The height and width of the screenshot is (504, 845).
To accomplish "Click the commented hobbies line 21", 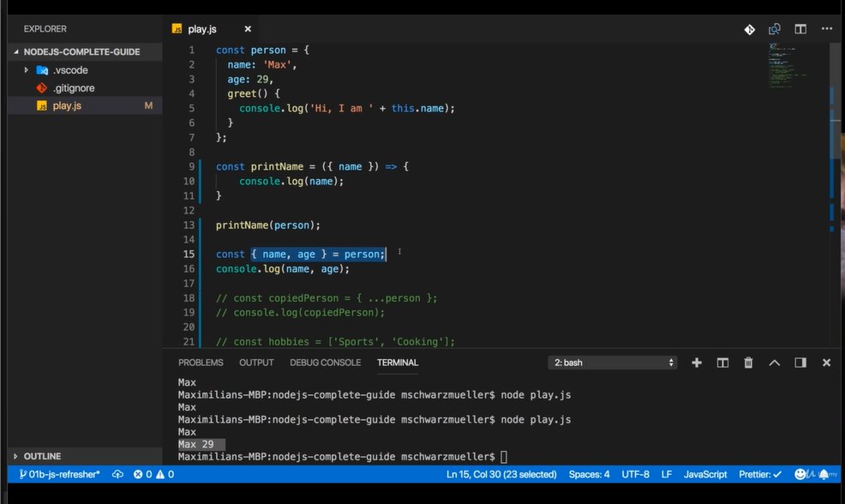I will [335, 342].
